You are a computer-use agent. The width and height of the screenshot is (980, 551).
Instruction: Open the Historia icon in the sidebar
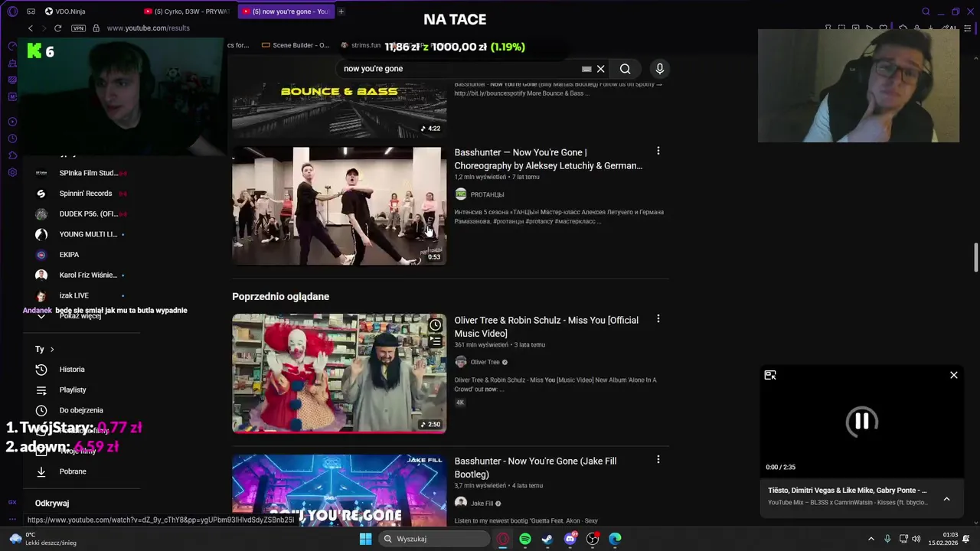pos(41,370)
